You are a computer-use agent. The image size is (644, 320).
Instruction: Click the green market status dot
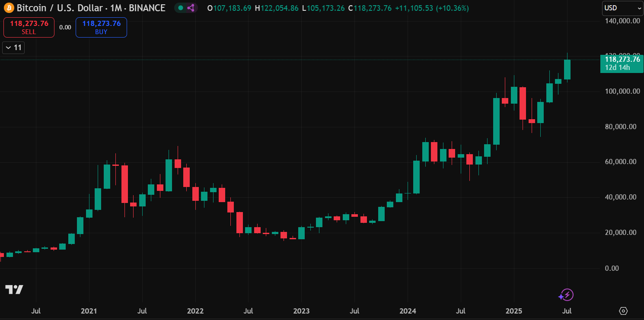click(181, 8)
